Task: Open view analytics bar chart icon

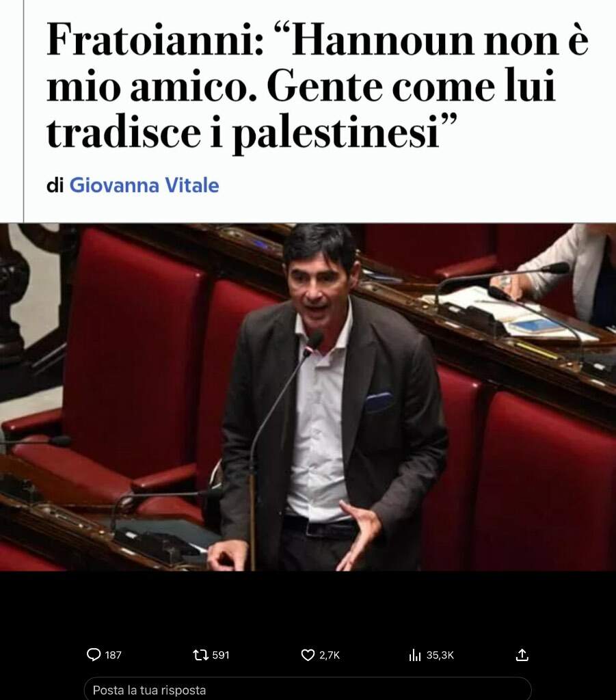Action: [x=415, y=655]
